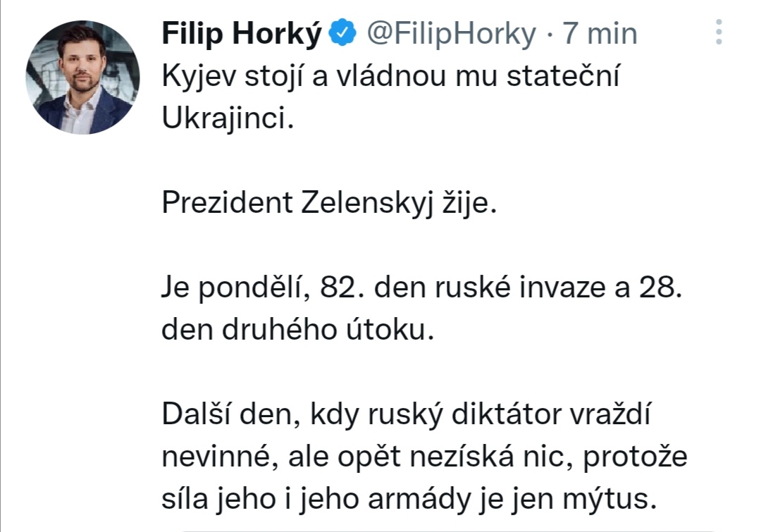Click the line starting "nevinné, ale opět"
This screenshot has width=761, height=532.
pyautogui.click(x=424, y=458)
